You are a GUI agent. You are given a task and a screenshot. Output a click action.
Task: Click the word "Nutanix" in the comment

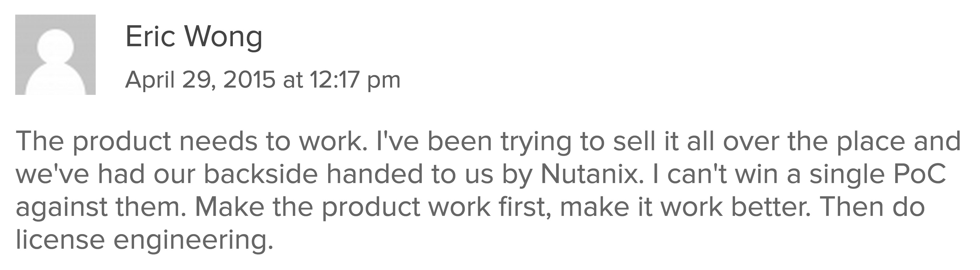591,174
